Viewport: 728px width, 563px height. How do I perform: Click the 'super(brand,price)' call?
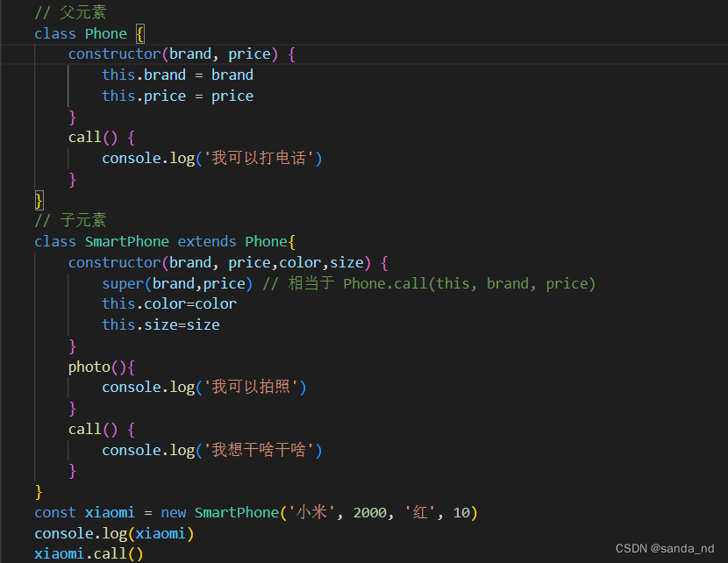[x=177, y=283]
